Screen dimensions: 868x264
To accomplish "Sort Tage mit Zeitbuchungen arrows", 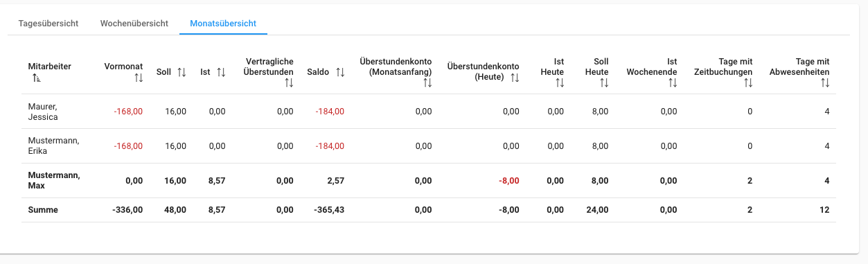I will tap(747, 83).
